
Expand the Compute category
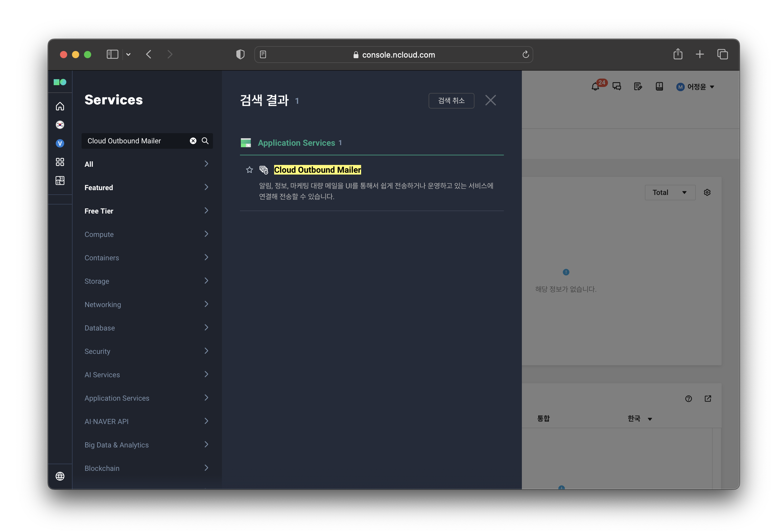click(146, 234)
